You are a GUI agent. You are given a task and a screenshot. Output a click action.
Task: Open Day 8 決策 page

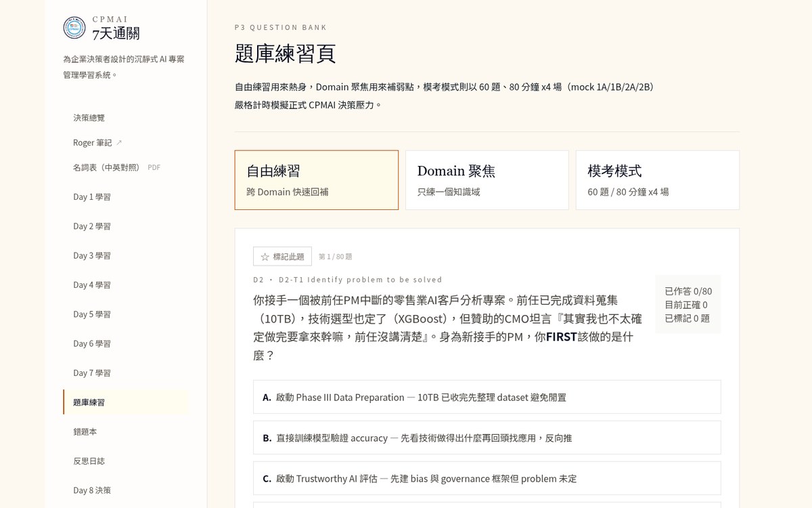click(x=126, y=490)
